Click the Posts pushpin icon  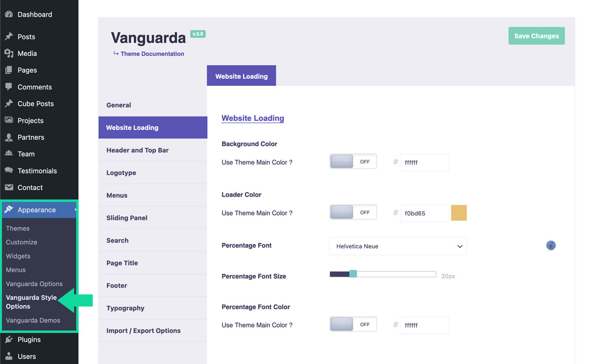coord(9,37)
